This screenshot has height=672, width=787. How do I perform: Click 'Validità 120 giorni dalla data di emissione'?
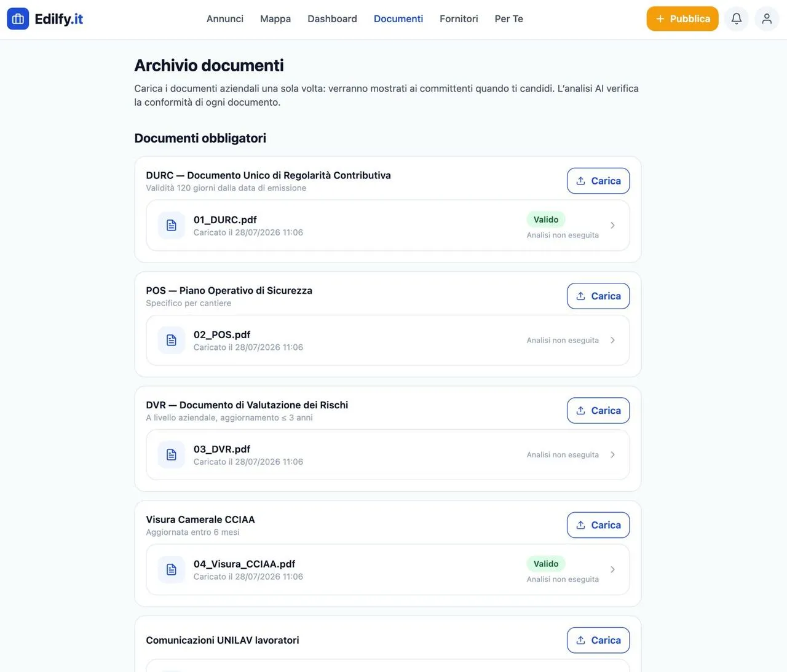coord(226,188)
